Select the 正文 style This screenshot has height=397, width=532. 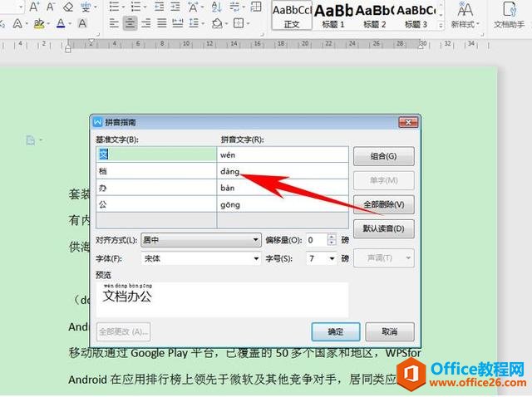(292, 15)
